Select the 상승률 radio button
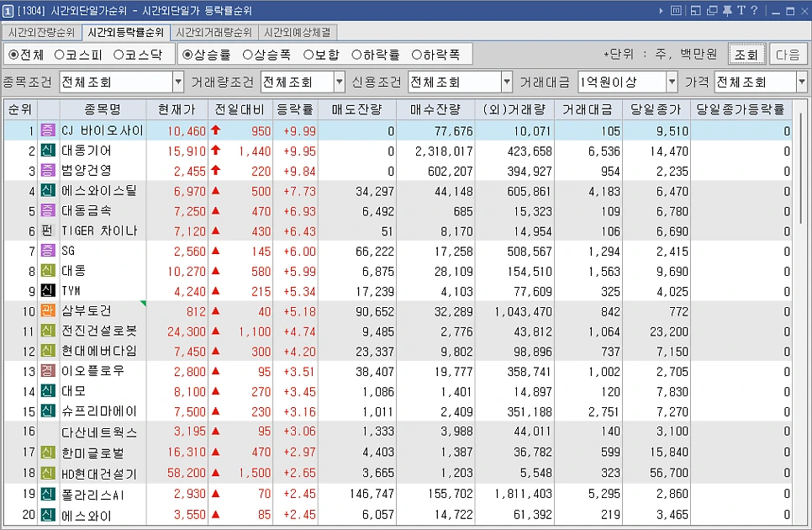 (187, 55)
